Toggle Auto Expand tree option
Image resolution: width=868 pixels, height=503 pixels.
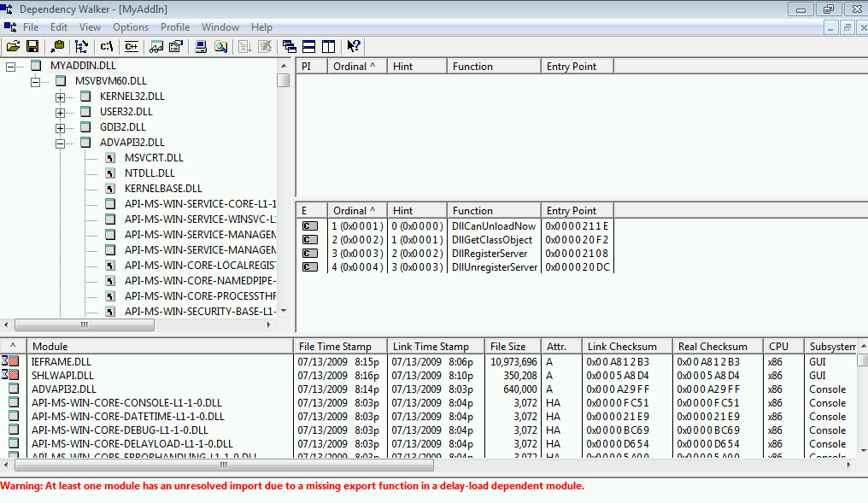point(81,46)
